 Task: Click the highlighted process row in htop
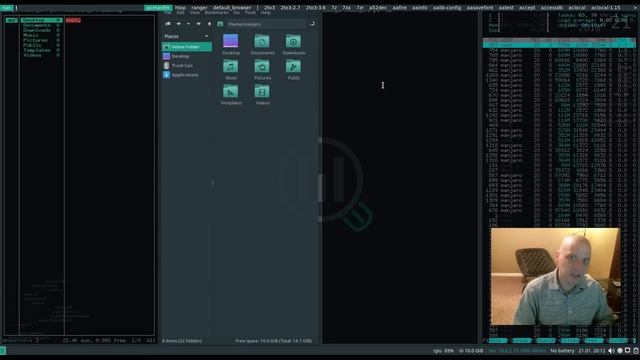pyautogui.click(x=559, y=45)
